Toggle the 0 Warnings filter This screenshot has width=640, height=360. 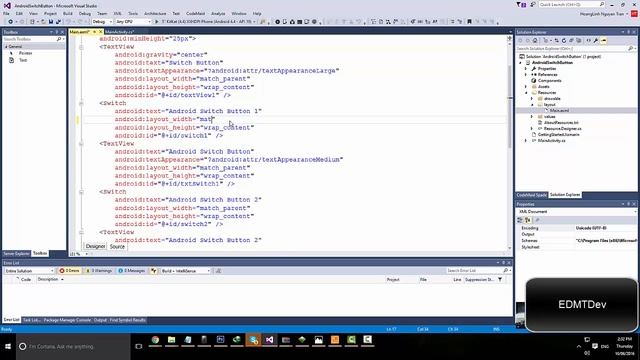tap(99, 271)
